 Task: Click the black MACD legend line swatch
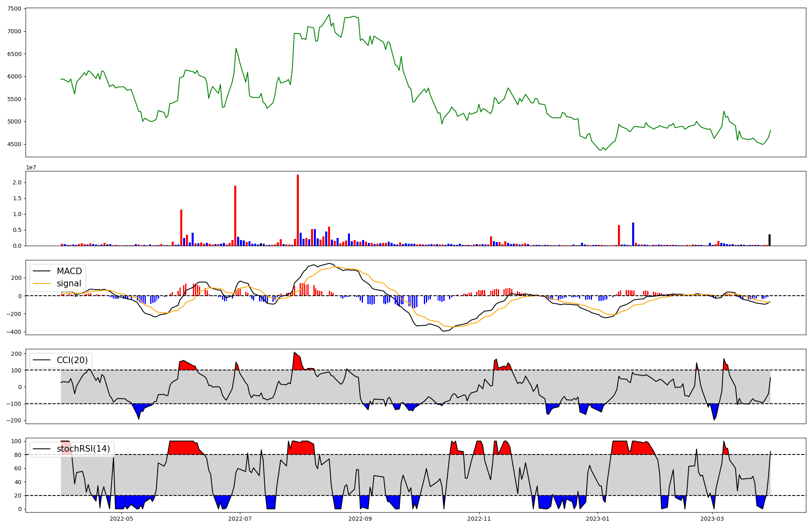pos(41,271)
